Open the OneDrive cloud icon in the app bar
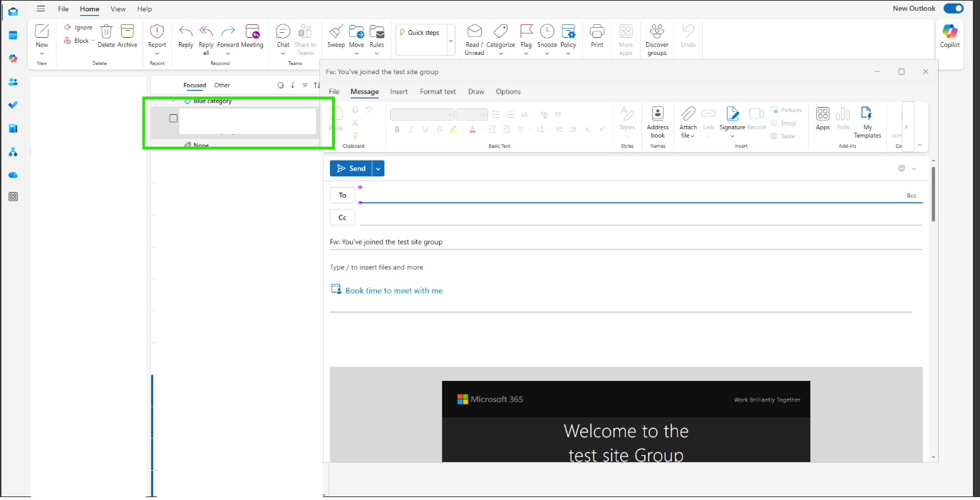The height and width of the screenshot is (500, 980). point(13,175)
